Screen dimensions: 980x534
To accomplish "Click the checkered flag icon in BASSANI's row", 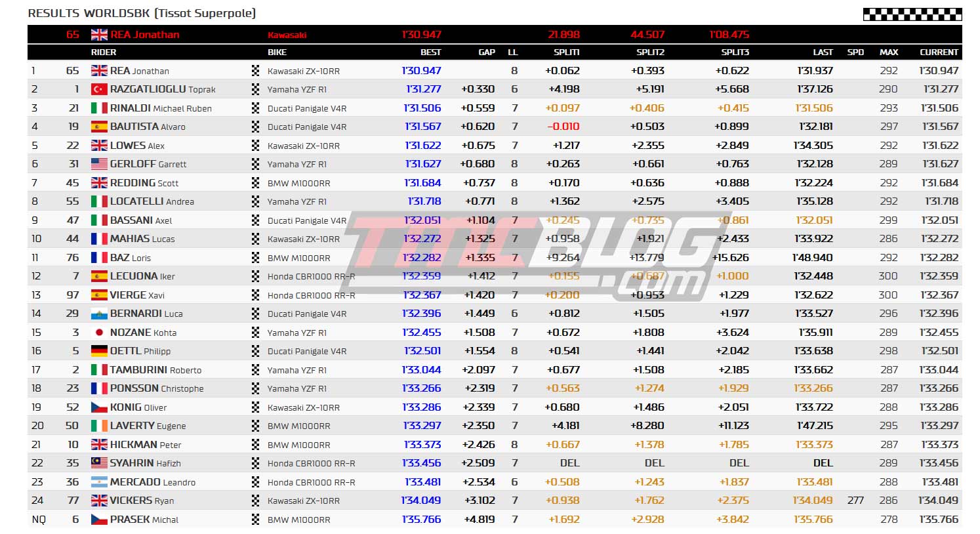I will (x=256, y=220).
